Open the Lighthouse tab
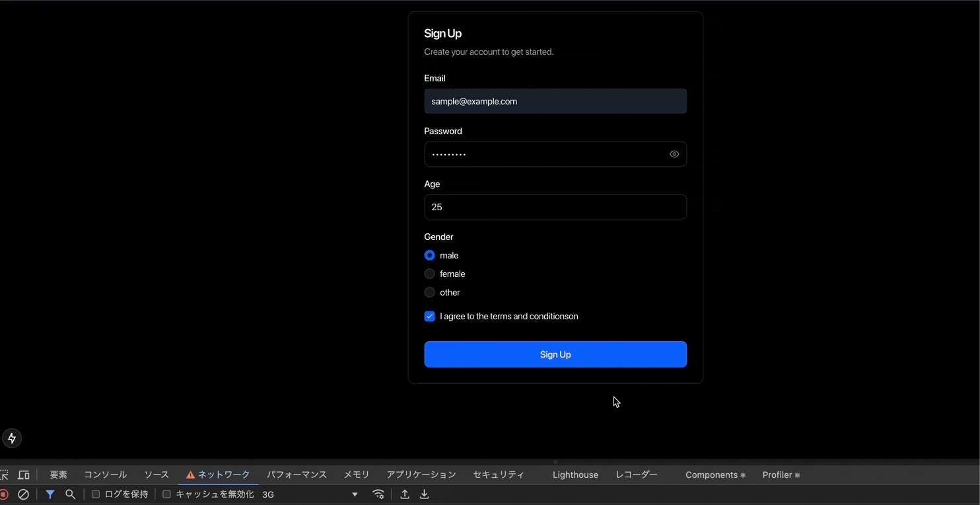 (575, 475)
